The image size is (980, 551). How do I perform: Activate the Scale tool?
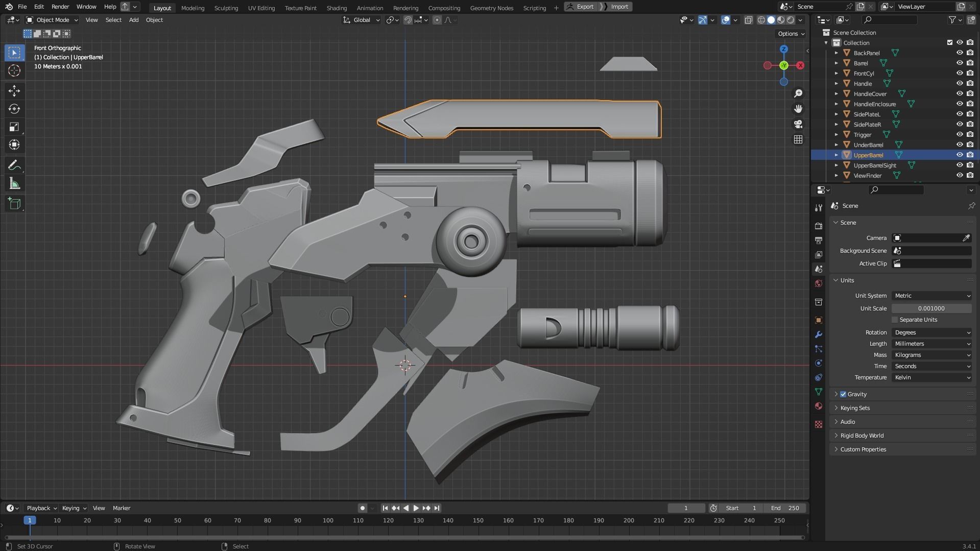coord(14,127)
